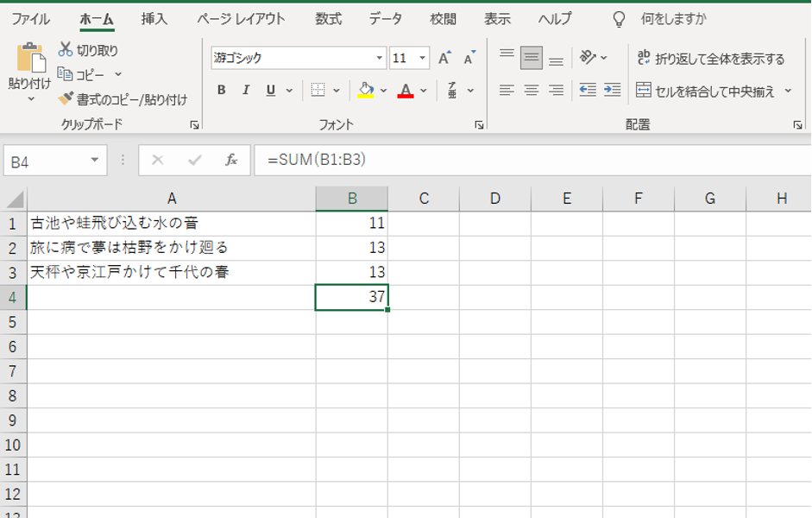Click the Cut (切り取り) scissors icon
The height and width of the screenshot is (518, 812).
coord(66,50)
